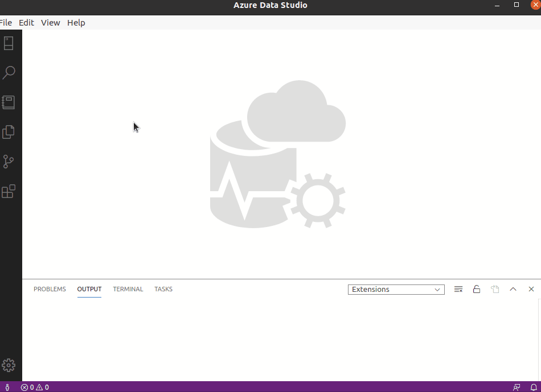Open the Source Control view
Screen dimensions: 541x392
point(9,162)
